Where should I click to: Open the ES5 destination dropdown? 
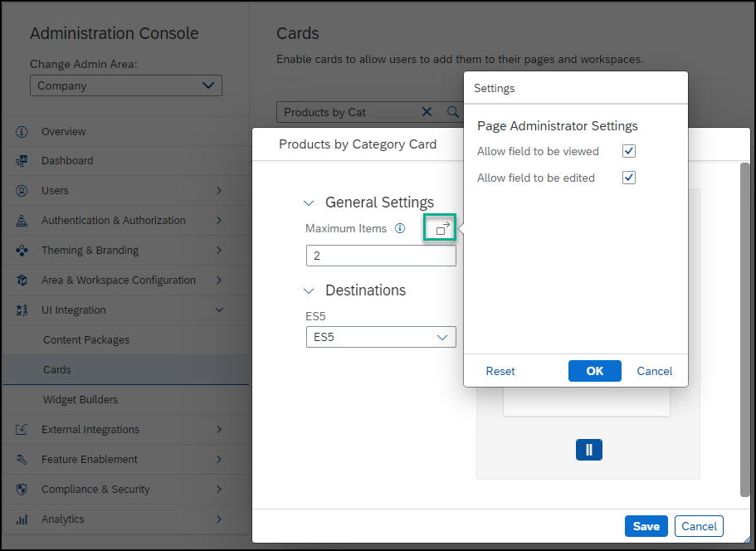pyautogui.click(x=381, y=337)
